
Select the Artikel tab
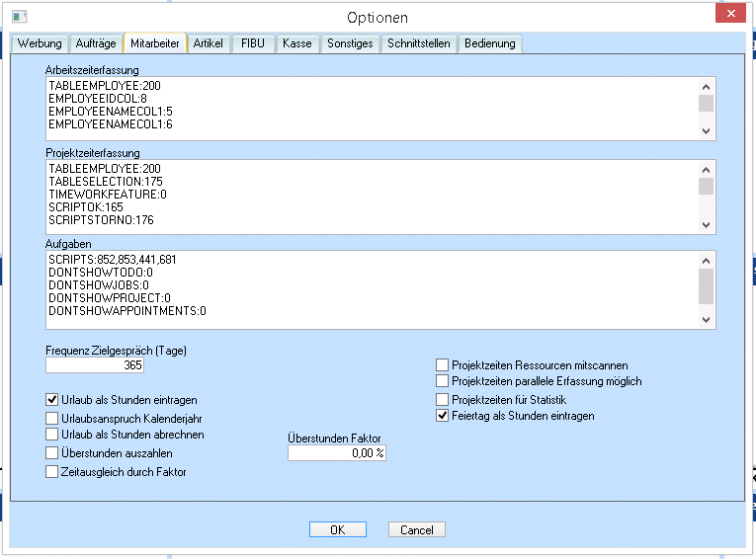208,43
